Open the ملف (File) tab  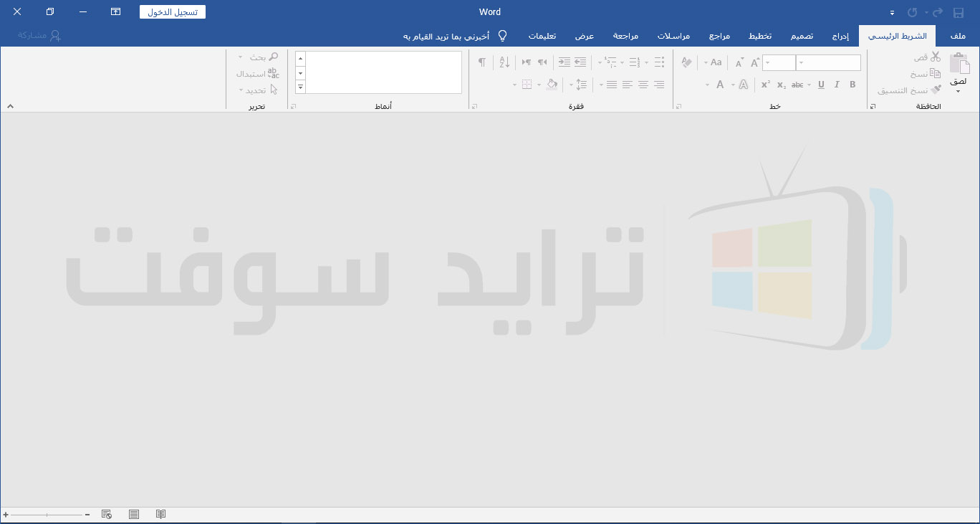coord(958,36)
